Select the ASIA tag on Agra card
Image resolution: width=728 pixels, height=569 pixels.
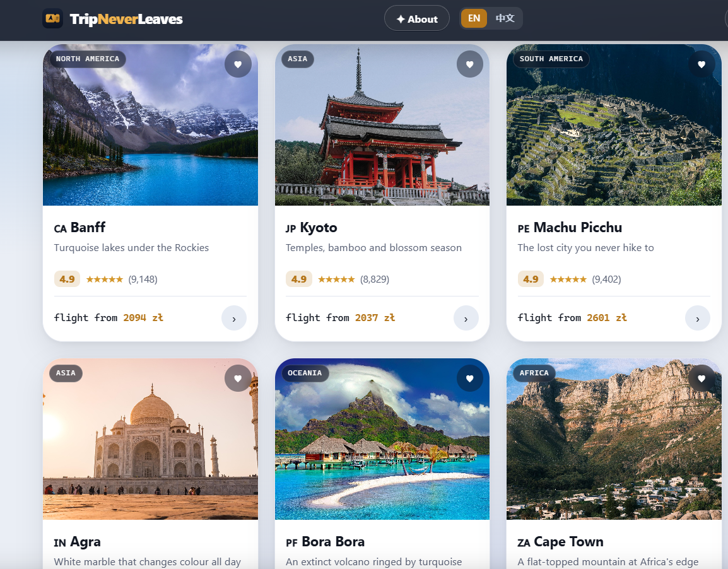coord(66,373)
